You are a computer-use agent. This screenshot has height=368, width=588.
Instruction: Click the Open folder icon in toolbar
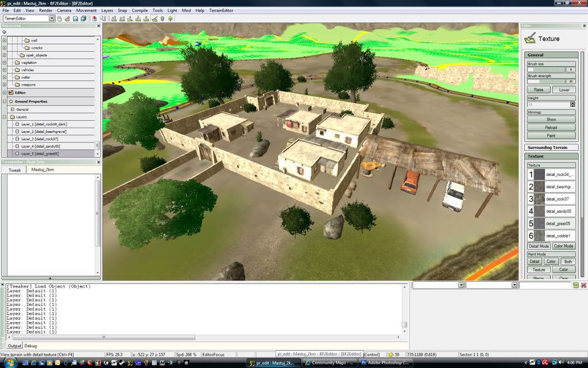coord(67,18)
